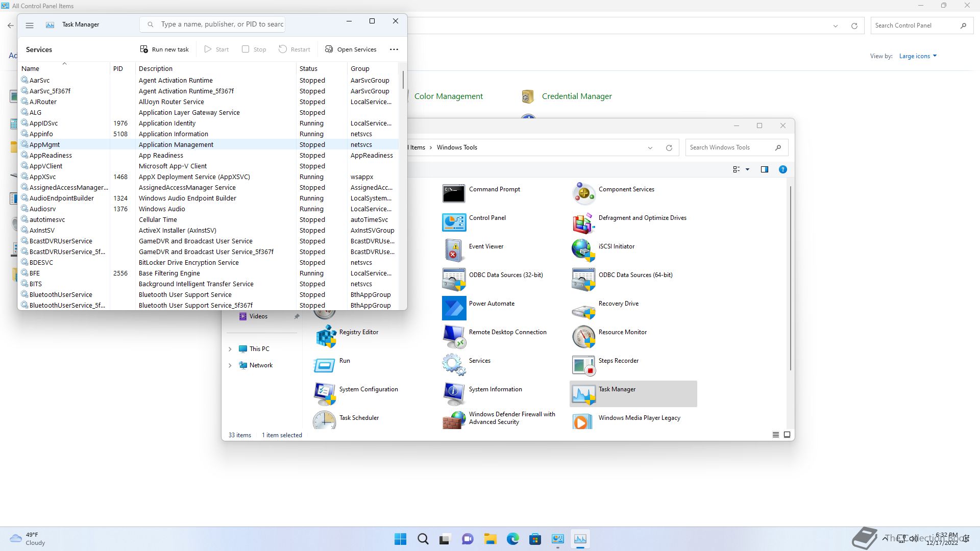The width and height of the screenshot is (980, 551).
Task: Click Stop service button
Action: coord(254,49)
